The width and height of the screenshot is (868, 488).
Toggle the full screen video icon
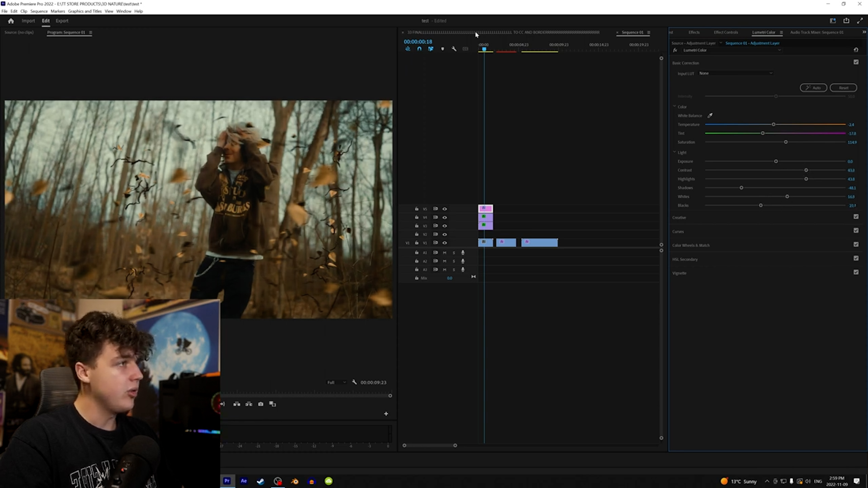pos(860,21)
